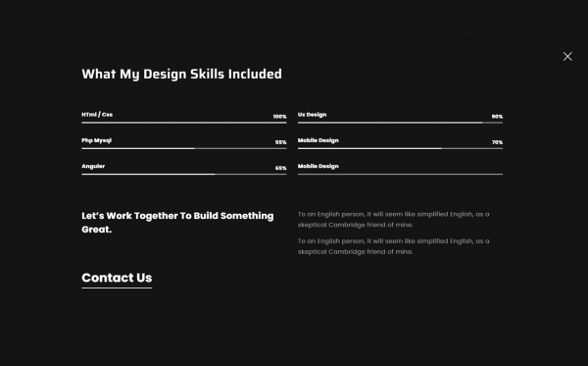
Task: Click the Angular skill progress bar
Action: 184,174
